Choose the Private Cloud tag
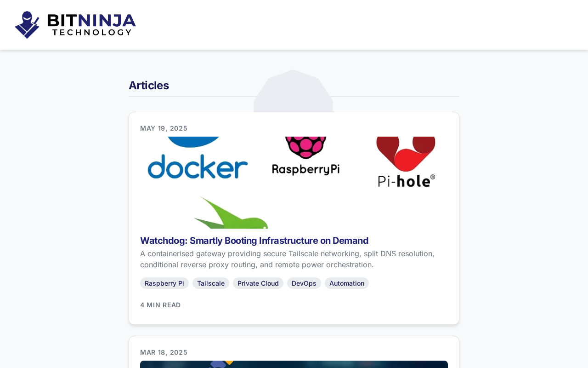 (258, 283)
